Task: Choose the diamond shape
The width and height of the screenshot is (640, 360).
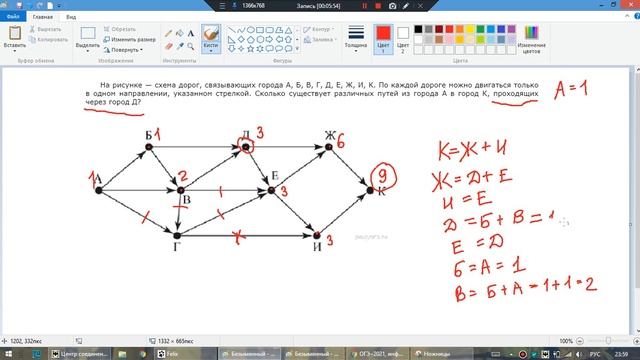Action: (241, 40)
